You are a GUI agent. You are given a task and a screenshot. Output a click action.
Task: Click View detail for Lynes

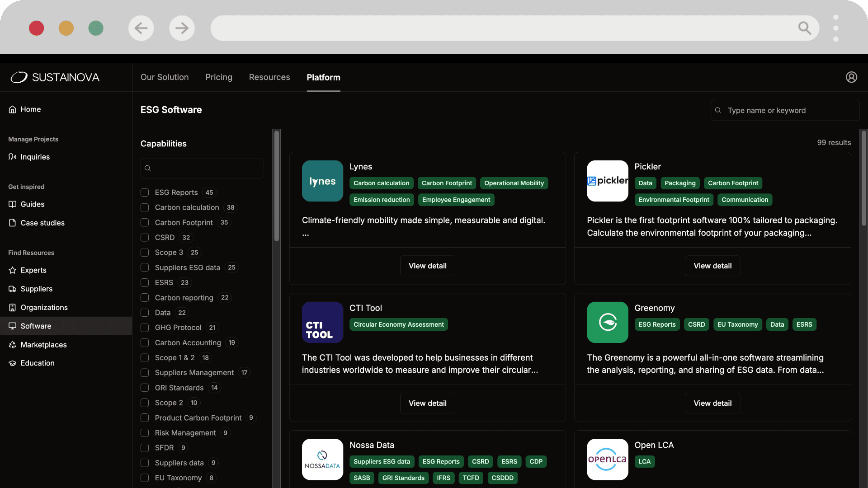[427, 266]
